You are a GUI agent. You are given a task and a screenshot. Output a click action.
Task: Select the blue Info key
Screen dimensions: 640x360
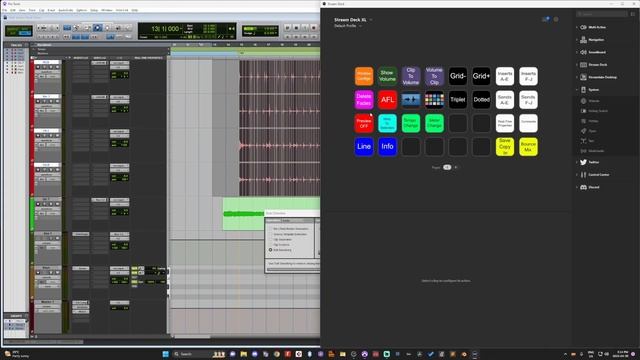tap(387, 147)
